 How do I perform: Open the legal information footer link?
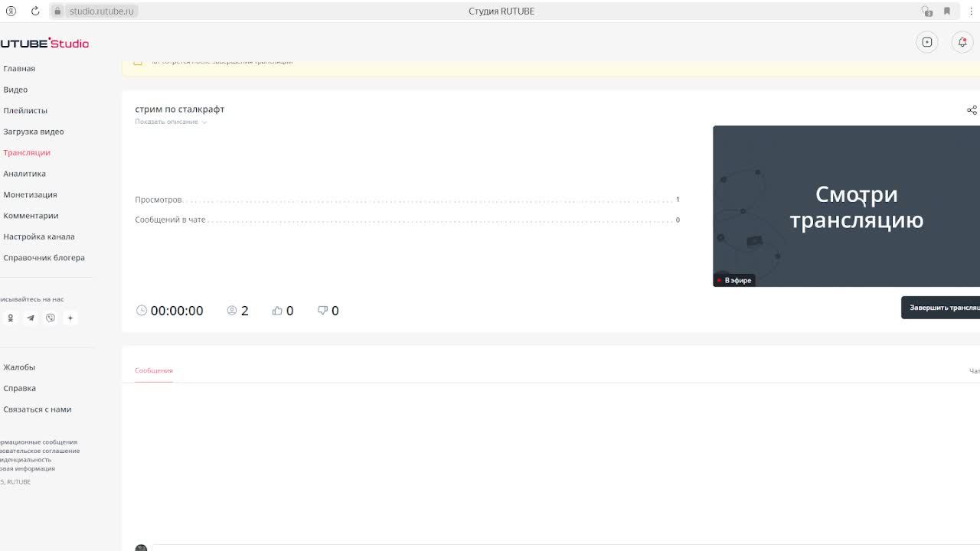pos(28,468)
